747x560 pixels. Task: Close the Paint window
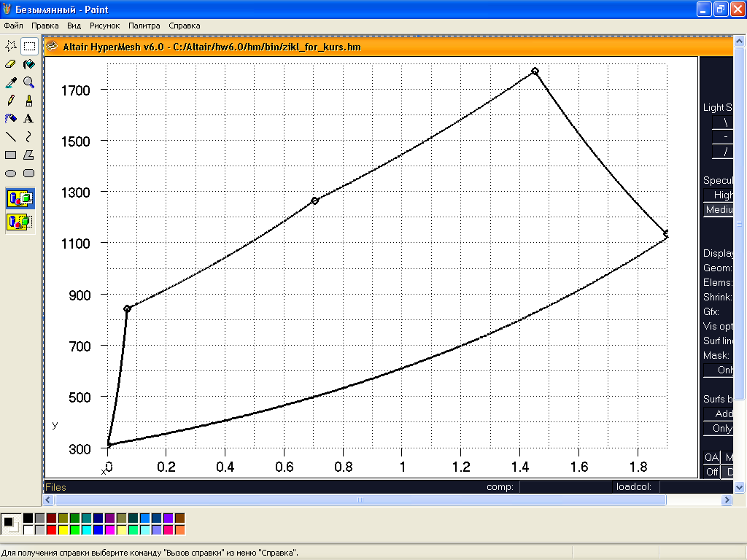(738, 9)
